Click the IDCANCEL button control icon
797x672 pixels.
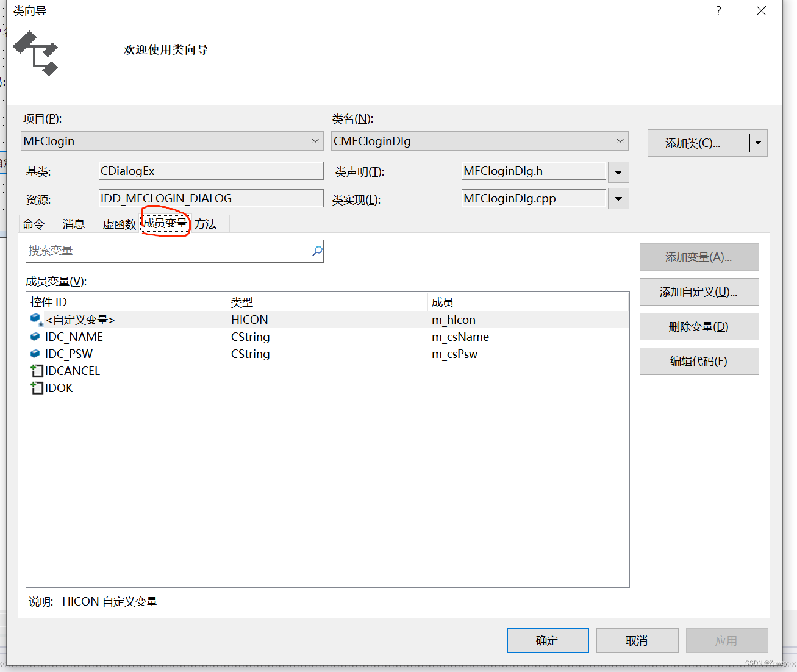click(37, 371)
